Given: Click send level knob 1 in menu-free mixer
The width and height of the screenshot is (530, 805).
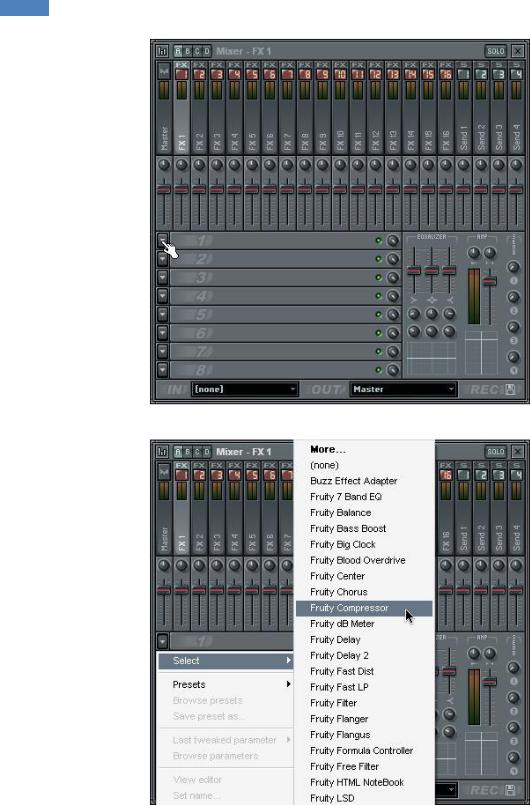Looking at the screenshot, I should pos(513,266).
